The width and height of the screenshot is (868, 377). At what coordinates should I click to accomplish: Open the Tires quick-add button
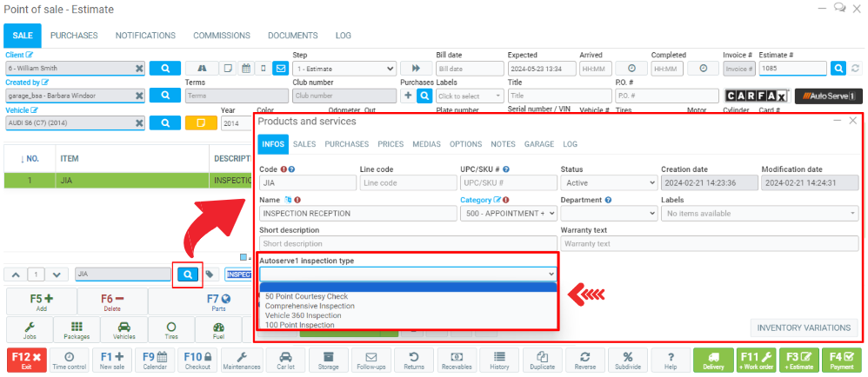tap(171, 330)
